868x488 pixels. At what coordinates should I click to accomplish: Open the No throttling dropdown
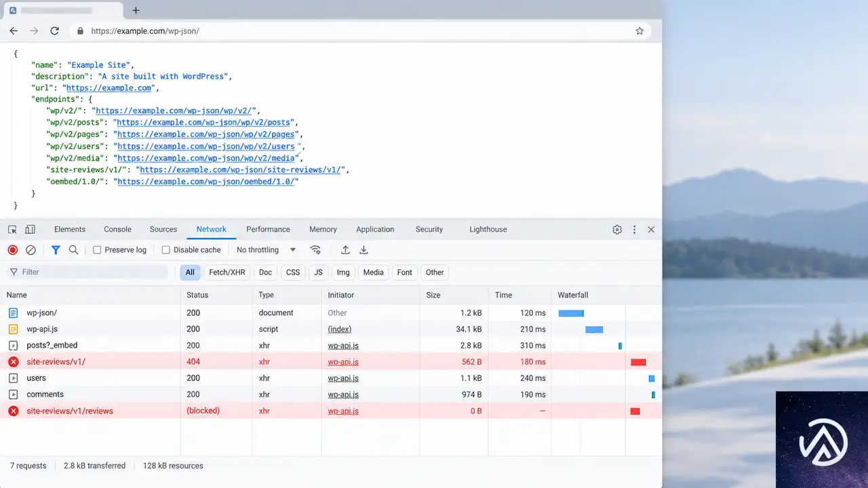click(267, 250)
